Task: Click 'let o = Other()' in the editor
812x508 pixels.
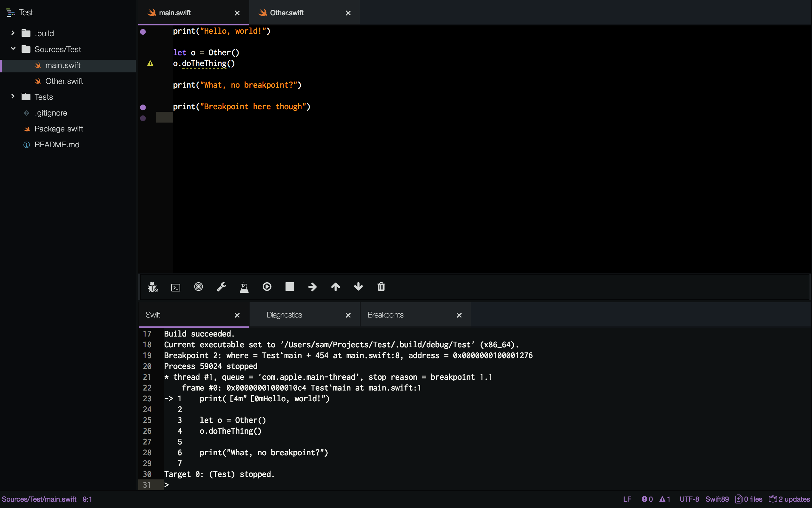Action: pos(206,52)
